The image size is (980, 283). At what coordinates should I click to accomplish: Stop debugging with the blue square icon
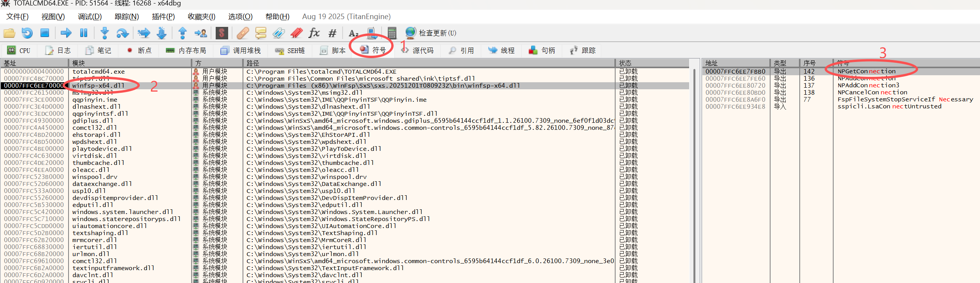45,33
